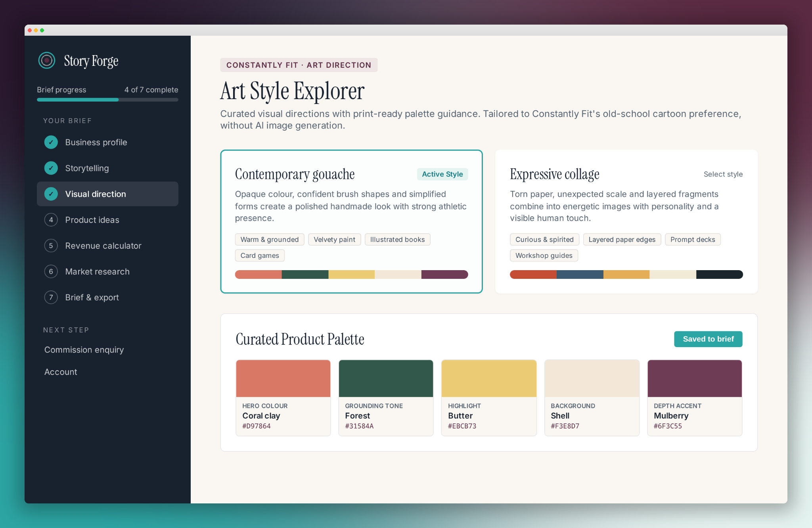Click the Workshop guides tag
Image resolution: width=812 pixels, height=528 pixels.
pos(544,255)
